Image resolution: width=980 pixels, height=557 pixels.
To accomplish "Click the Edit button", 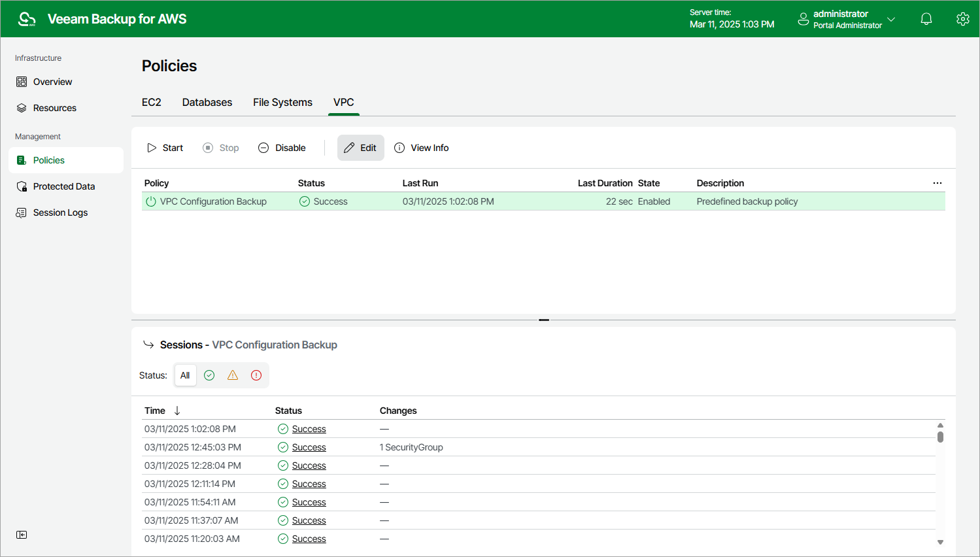I will 360,148.
